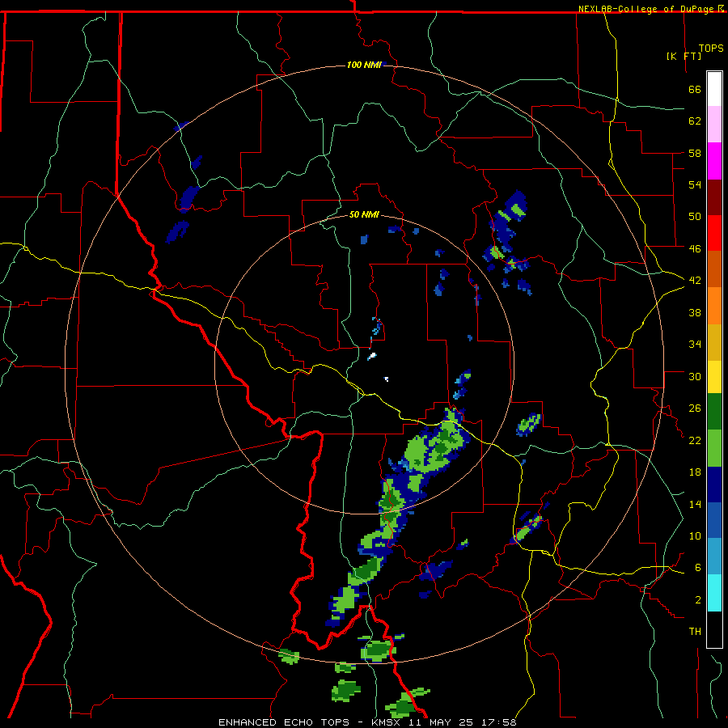This screenshot has width=728, height=728.
Task: Pick the magenta legend color band
Action: (714, 161)
